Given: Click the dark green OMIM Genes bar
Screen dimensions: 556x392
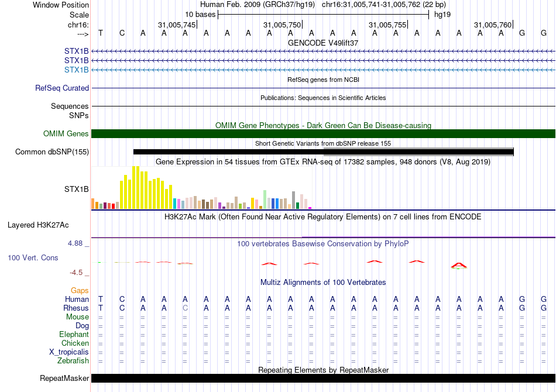Looking at the screenshot, I should pos(323,134).
